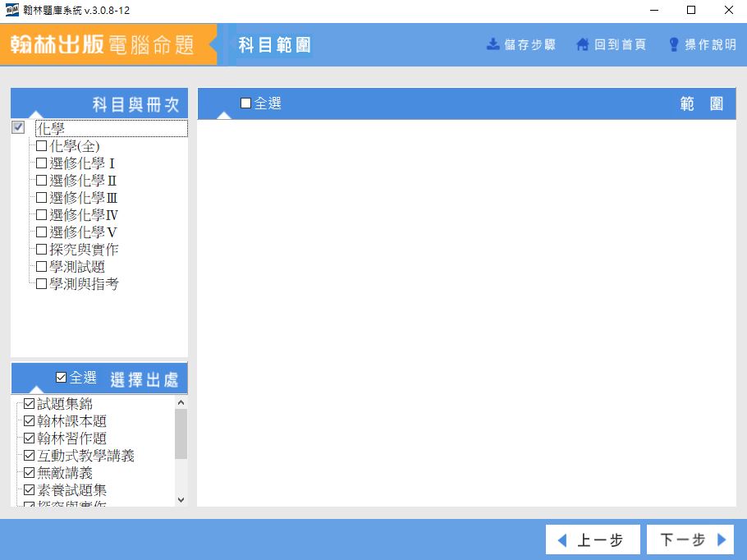The width and height of the screenshot is (747, 560).
Task: Uncheck the 互動式教學講義 source checkbox
Action: coord(29,455)
